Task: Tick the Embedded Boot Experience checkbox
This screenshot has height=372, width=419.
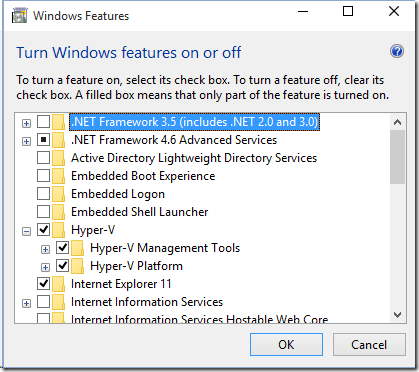Action: 43,176
